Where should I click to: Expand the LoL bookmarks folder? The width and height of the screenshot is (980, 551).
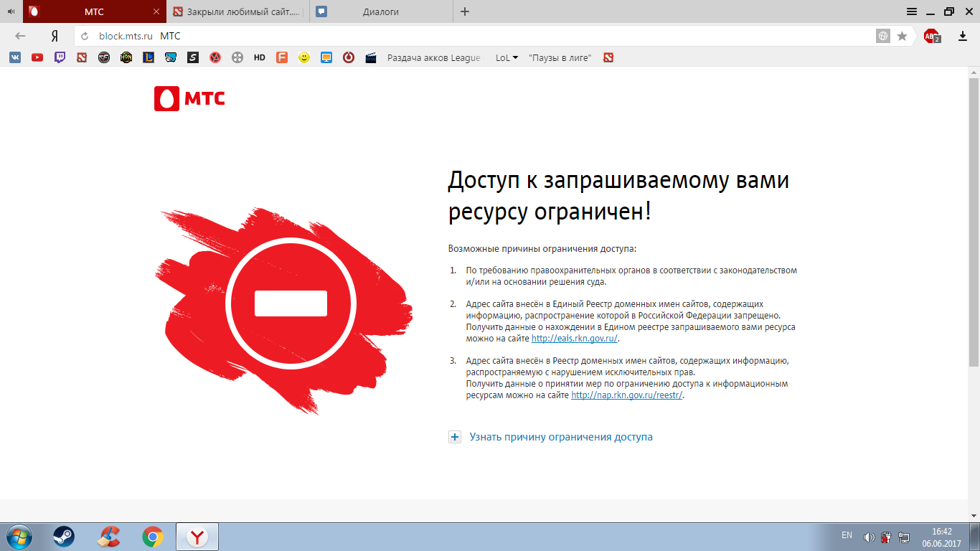[x=507, y=57]
